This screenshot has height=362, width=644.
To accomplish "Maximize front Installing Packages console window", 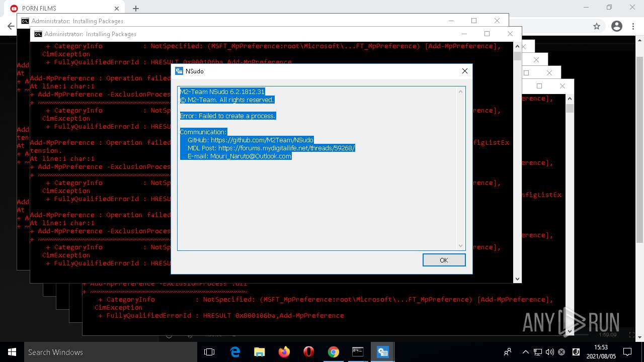I will 487,34.
